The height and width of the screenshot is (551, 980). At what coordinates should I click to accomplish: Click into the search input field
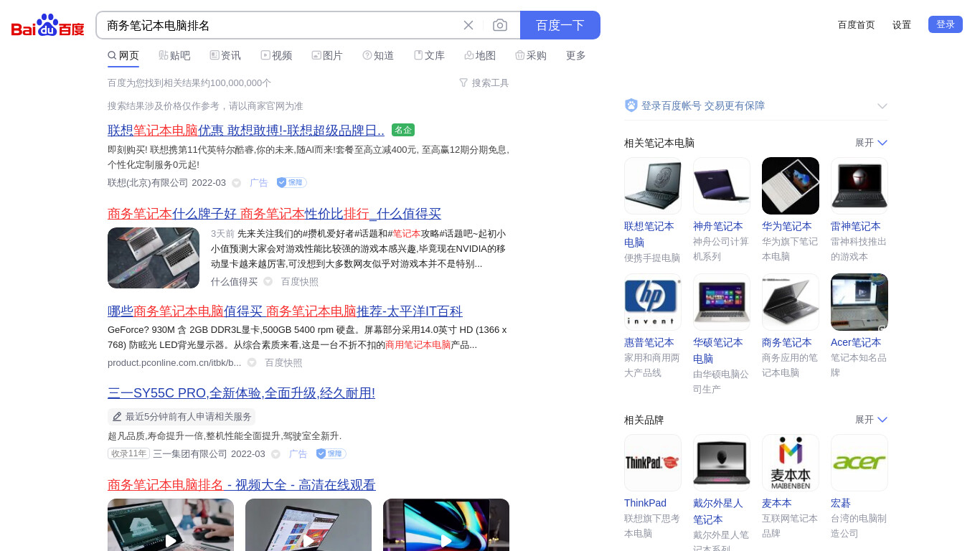coord(280,25)
